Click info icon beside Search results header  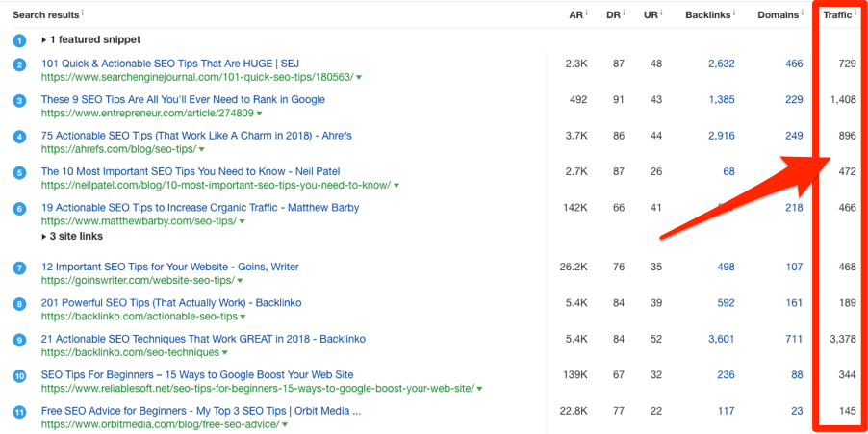[83, 13]
